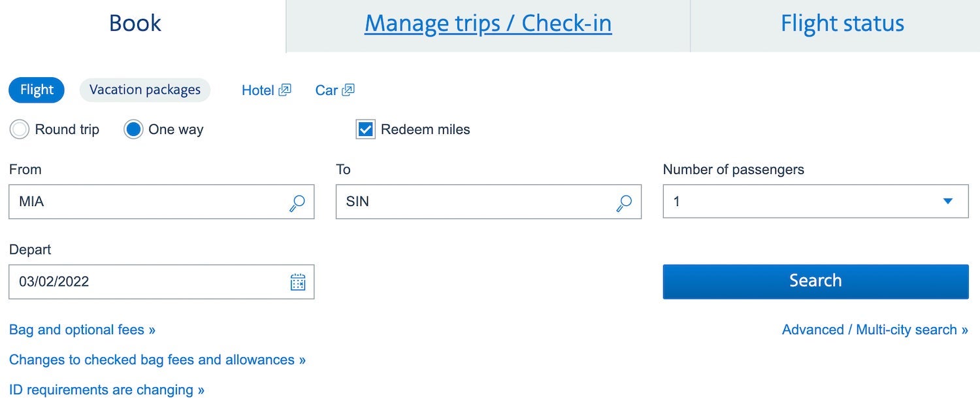Open the Manage trips / Check-in tab
The height and width of the screenshot is (410, 980).
[x=488, y=24]
